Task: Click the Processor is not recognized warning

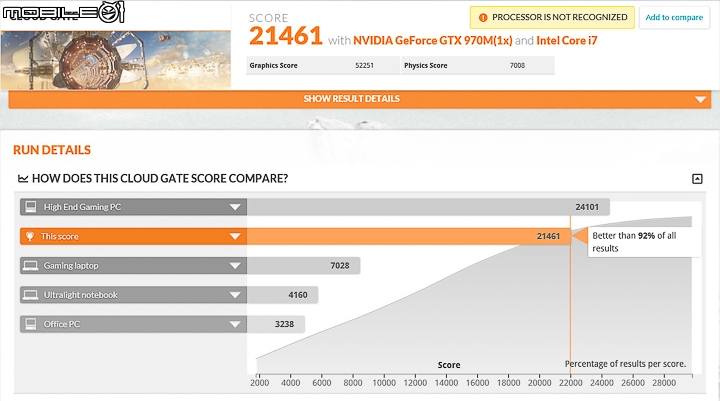Action: (x=552, y=17)
